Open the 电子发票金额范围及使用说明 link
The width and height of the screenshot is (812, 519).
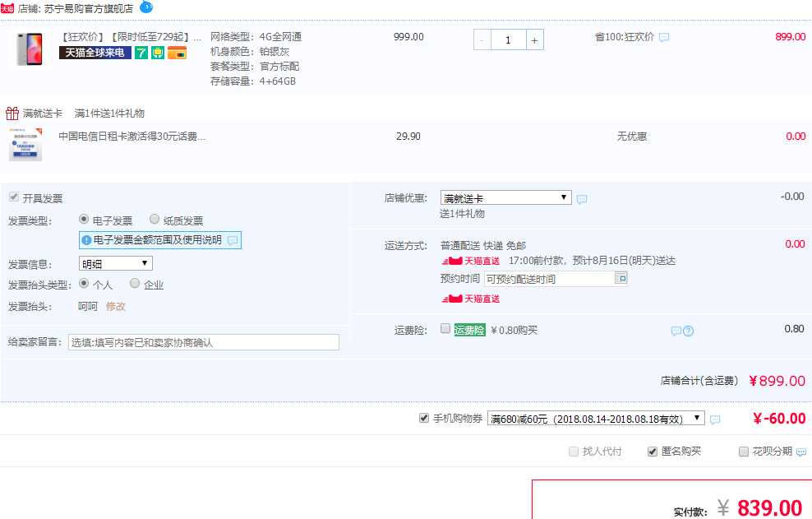click(x=158, y=240)
